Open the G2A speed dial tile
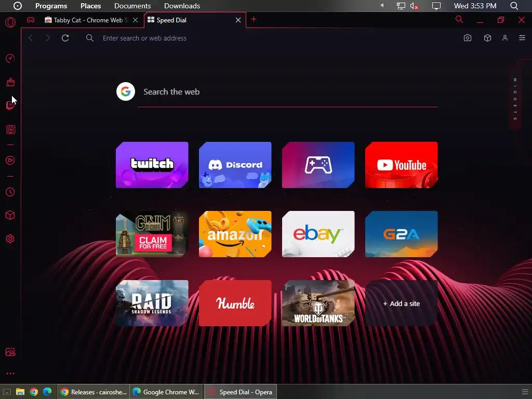The height and width of the screenshot is (399, 532). [x=402, y=234]
